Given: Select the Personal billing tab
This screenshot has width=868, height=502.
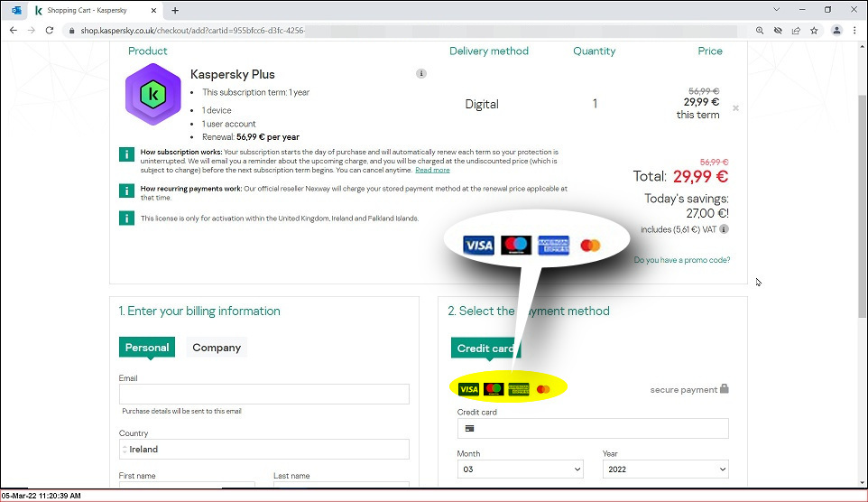Looking at the screenshot, I should pos(147,348).
